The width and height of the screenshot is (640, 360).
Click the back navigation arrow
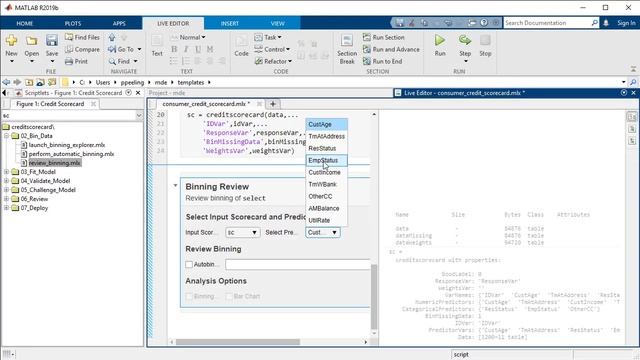(6, 82)
